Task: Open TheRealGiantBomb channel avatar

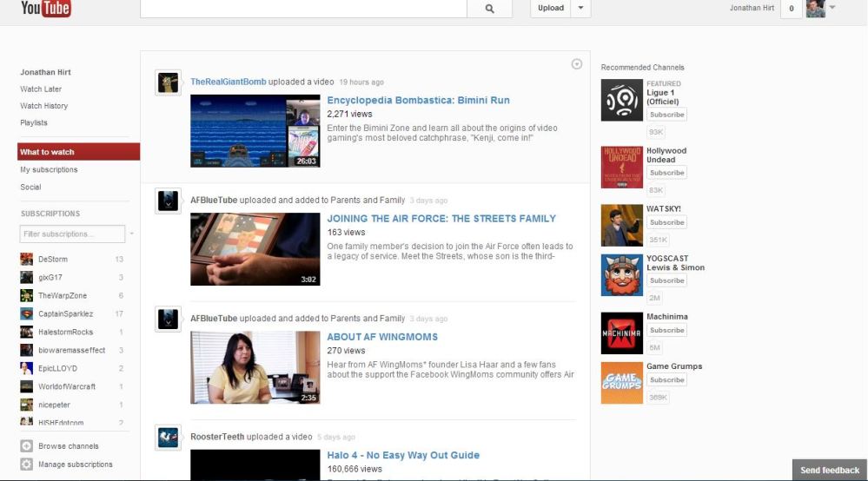Action: pyautogui.click(x=169, y=82)
